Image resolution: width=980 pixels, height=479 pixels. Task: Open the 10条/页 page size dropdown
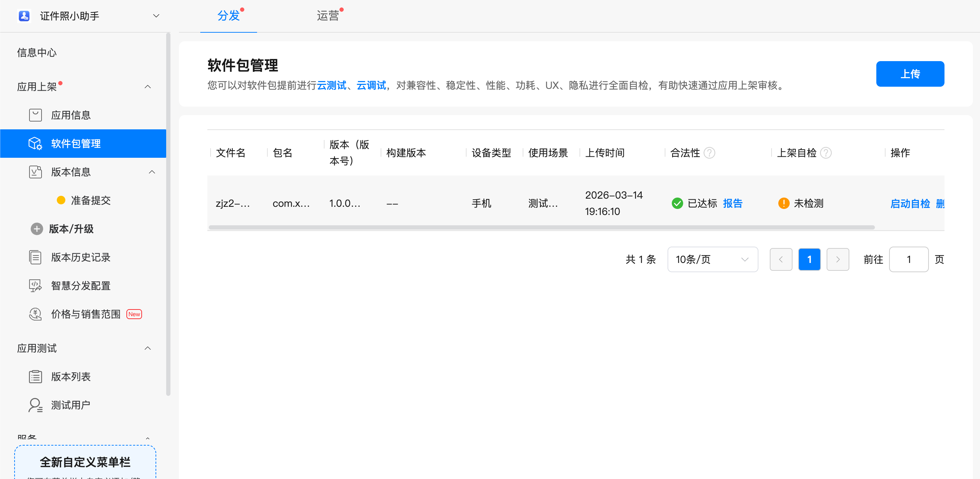pyautogui.click(x=713, y=259)
